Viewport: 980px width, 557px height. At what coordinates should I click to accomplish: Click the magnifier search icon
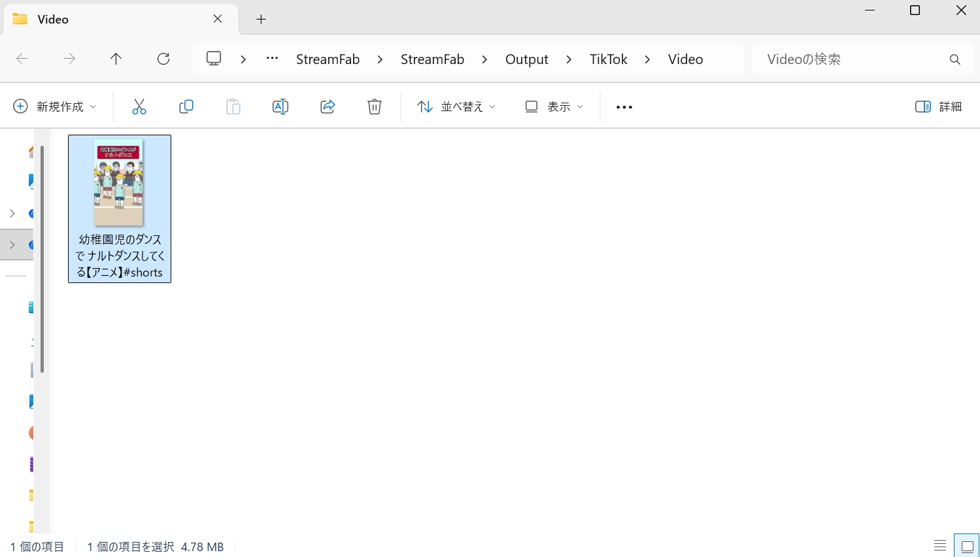pyautogui.click(x=955, y=59)
